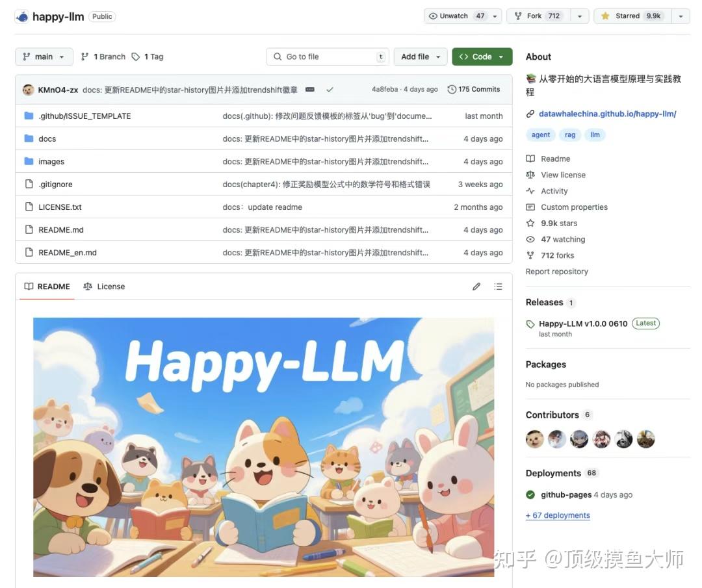
Task: Click Report repository
Action: pos(557,272)
